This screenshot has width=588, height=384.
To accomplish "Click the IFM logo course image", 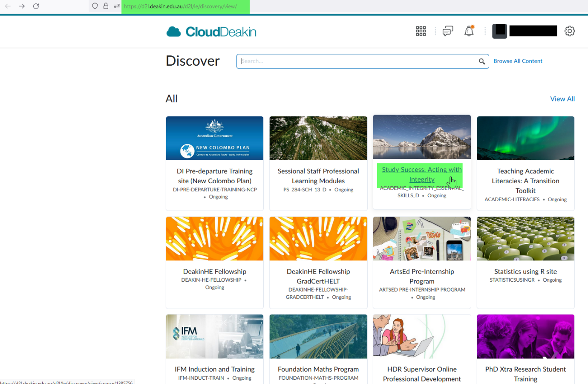I will (215, 337).
